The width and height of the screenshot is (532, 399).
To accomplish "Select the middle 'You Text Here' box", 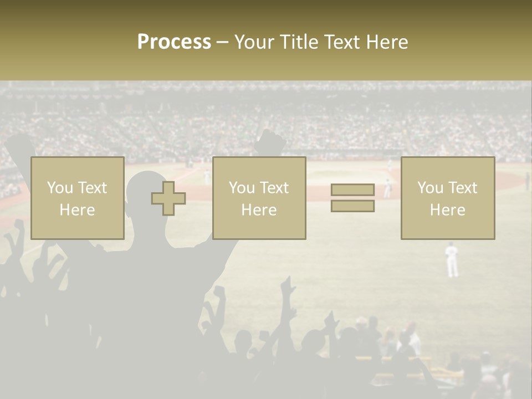I will (259, 198).
